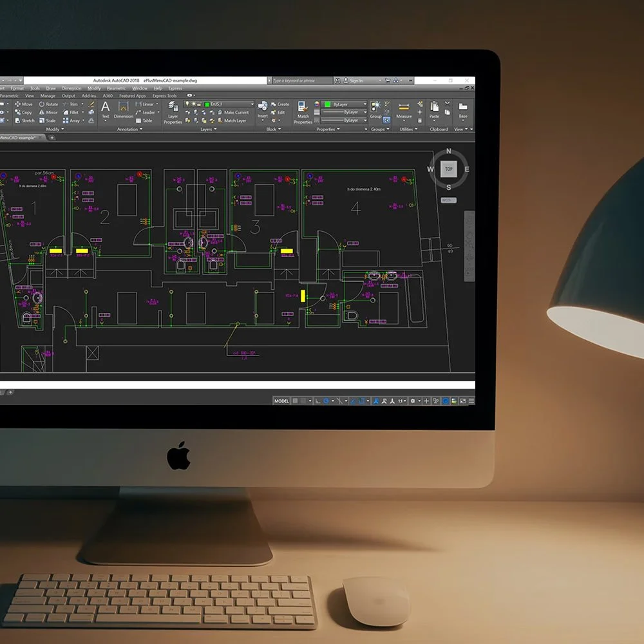644x644 pixels.
Task: Expand the Annotation panel
Action: (x=130, y=129)
